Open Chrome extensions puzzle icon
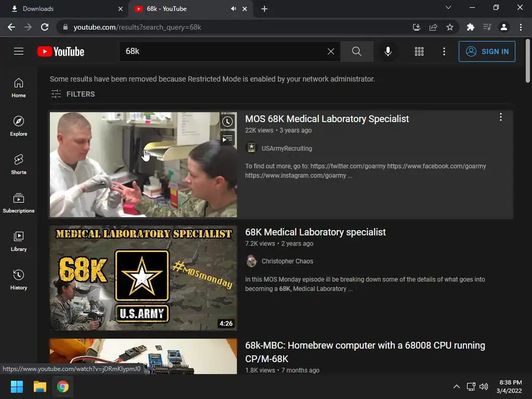Image resolution: width=532 pixels, height=399 pixels. 471,27
